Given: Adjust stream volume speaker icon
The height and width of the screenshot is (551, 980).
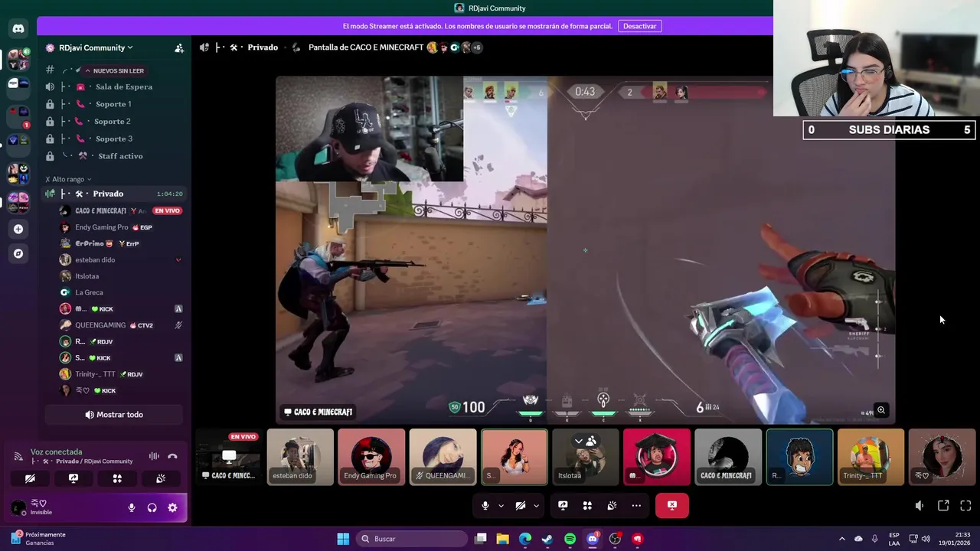Looking at the screenshot, I should tap(920, 506).
